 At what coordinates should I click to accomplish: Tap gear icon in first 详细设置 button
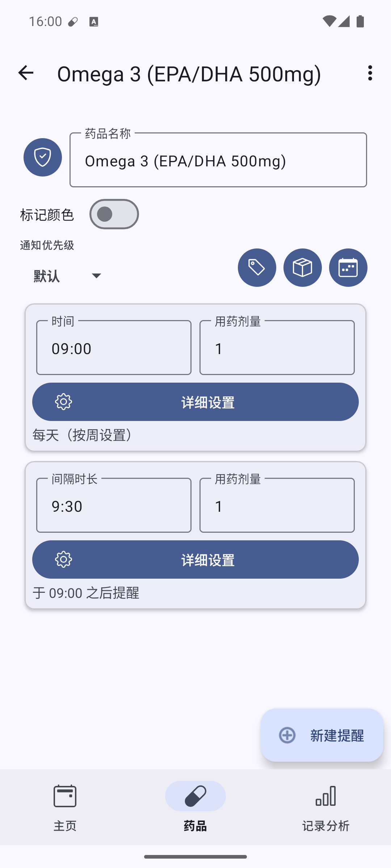click(64, 402)
